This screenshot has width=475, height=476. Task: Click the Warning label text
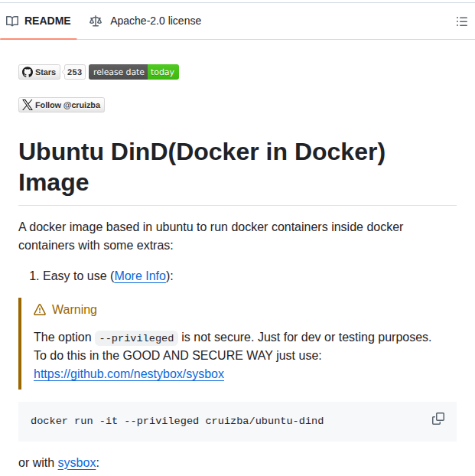[74, 309]
